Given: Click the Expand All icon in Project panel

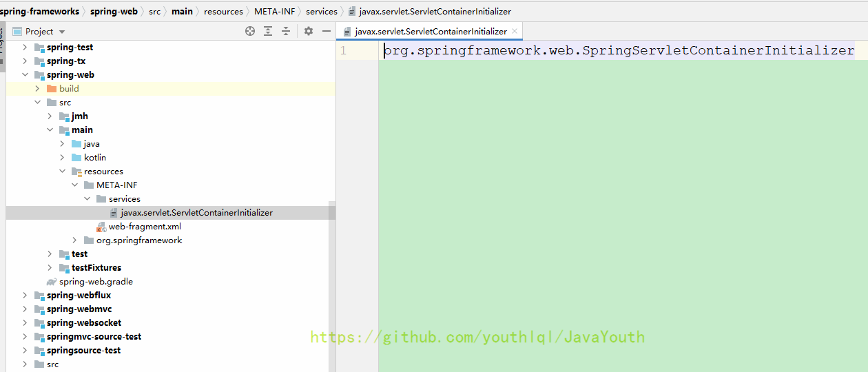Looking at the screenshot, I should [268, 31].
